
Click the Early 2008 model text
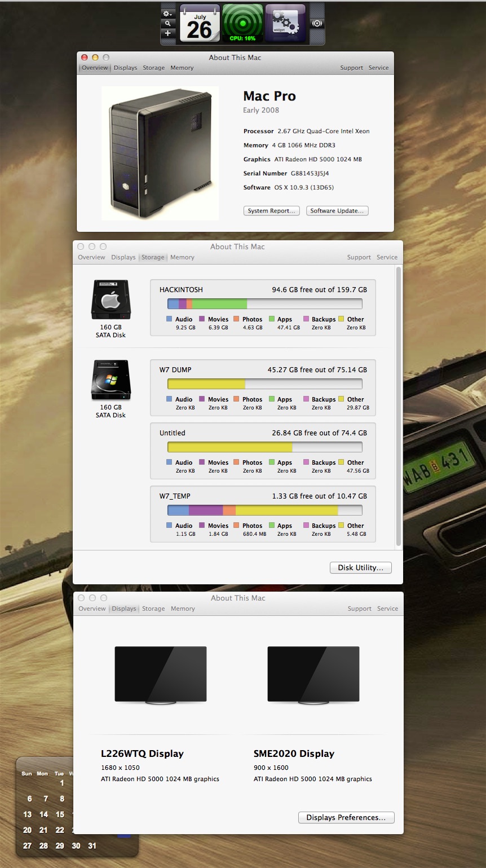tap(261, 110)
